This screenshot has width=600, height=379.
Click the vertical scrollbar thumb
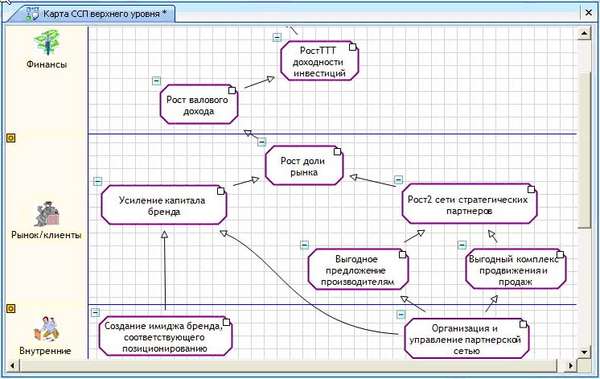point(584,149)
